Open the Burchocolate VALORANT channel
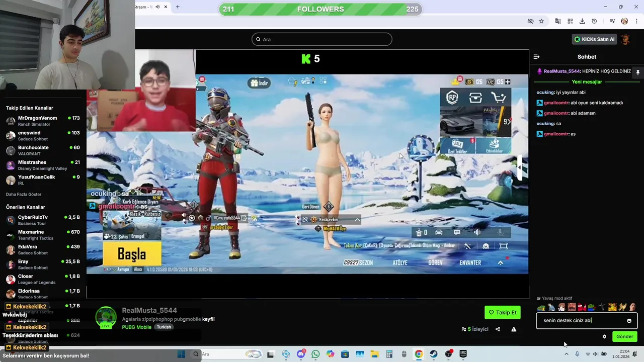This screenshot has width=644, height=362. tap(43, 150)
